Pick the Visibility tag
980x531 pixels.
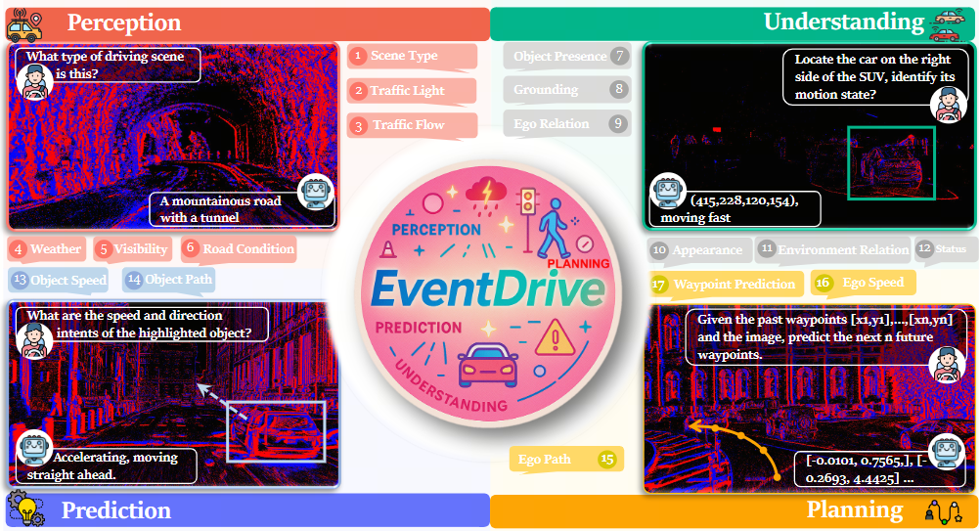[x=133, y=249]
